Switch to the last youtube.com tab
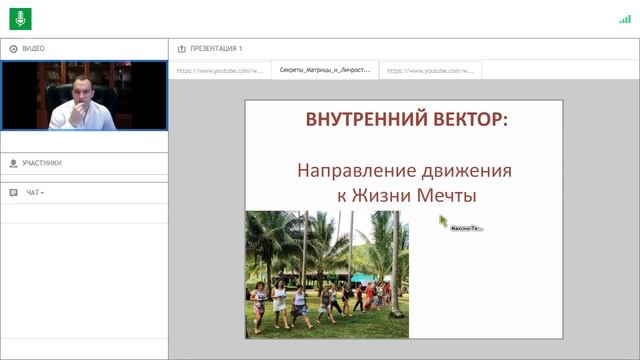 (x=431, y=70)
